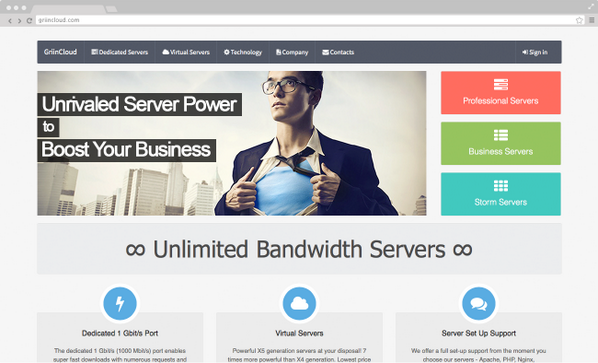
Task: Click the Professional Servers red tile
Action: (501, 93)
